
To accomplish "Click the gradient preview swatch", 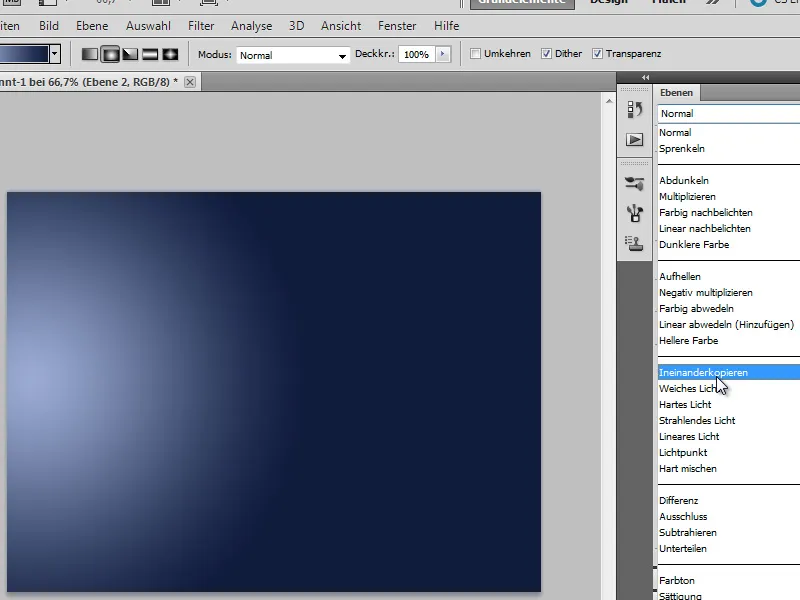I will point(24,54).
